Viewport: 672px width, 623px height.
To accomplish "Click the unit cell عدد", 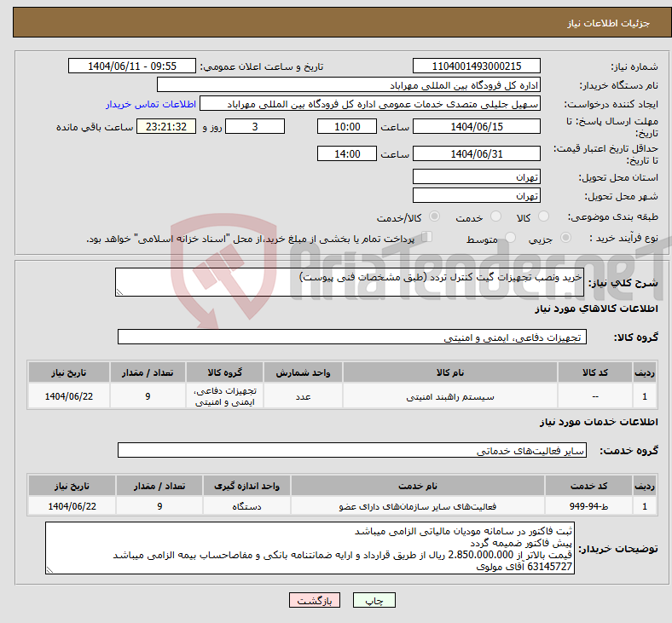I will click(x=303, y=396).
